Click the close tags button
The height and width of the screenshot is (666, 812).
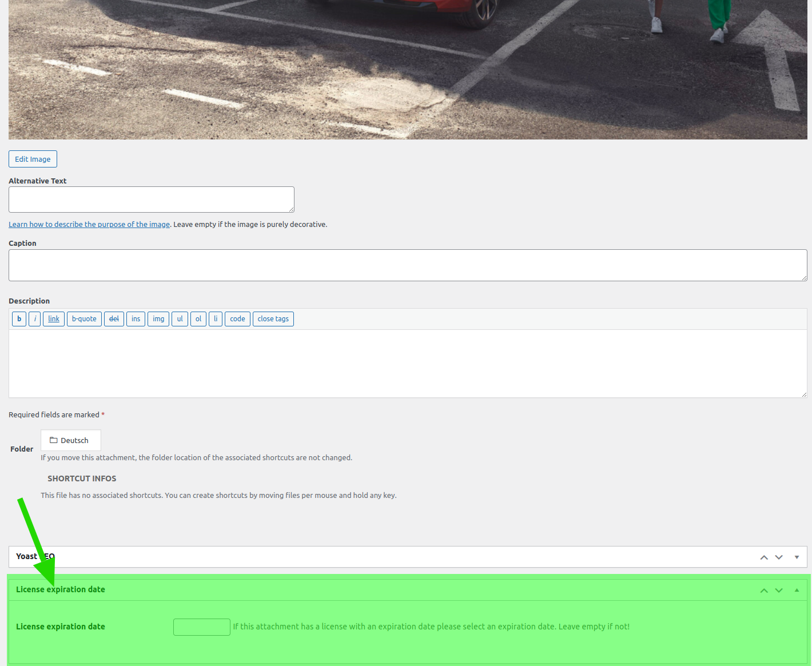[x=273, y=319]
